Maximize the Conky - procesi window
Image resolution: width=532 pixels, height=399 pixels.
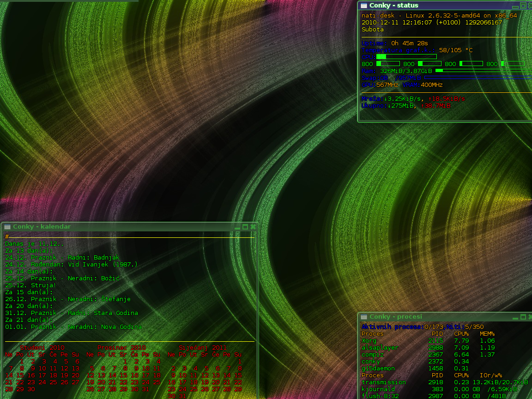[x=523, y=317]
